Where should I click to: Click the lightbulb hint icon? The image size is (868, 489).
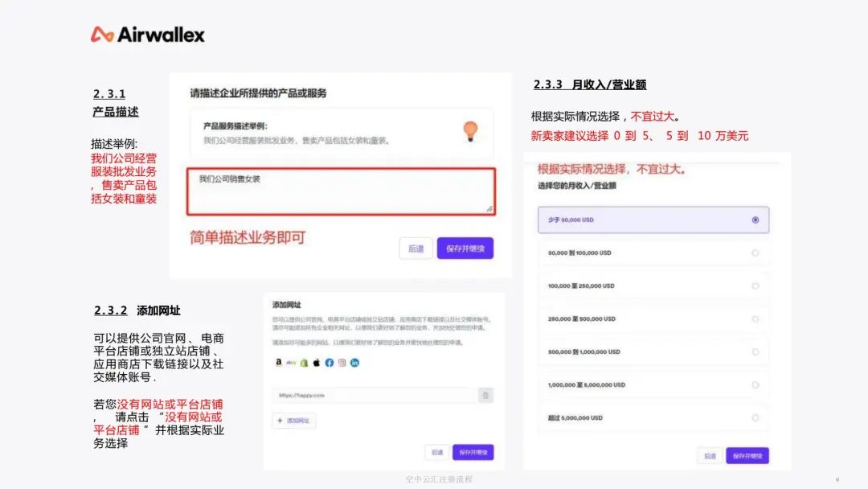click(x=472, y=130)
